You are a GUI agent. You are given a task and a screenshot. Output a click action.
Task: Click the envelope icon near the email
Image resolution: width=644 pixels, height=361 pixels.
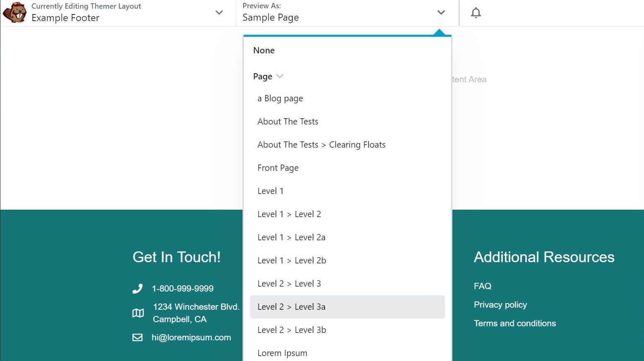point(137,337)
